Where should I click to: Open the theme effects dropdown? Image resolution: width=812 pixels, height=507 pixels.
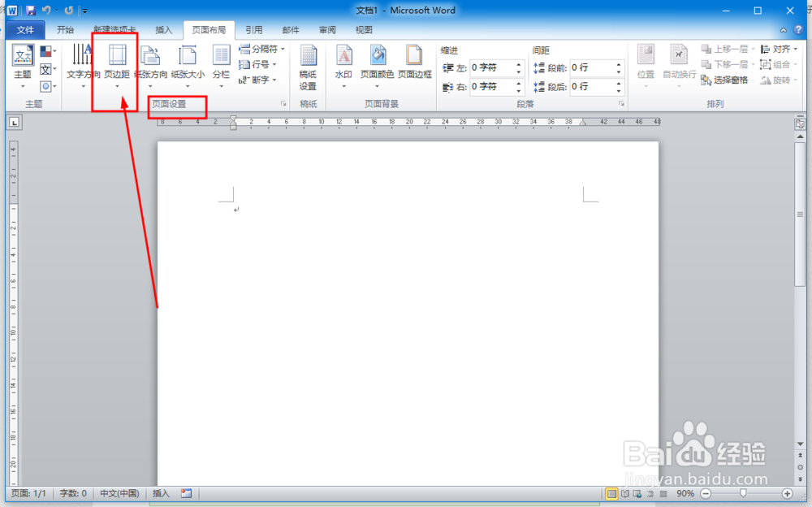click(x=48, y=86)
